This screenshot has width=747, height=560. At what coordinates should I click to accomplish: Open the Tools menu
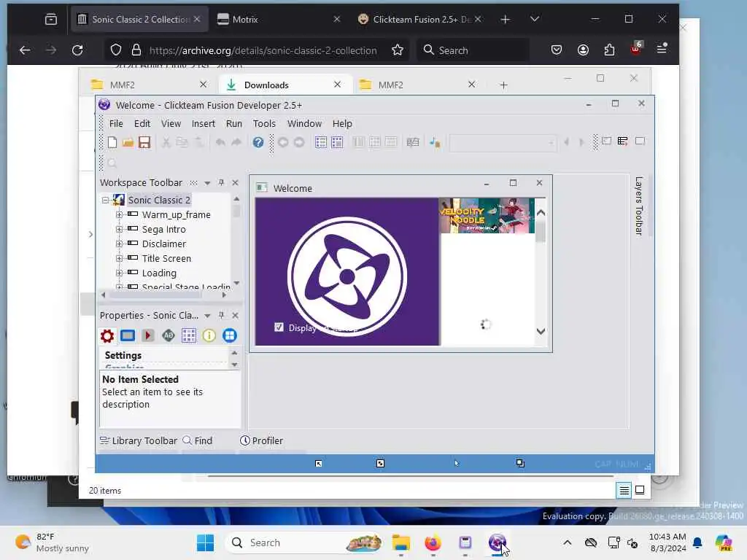coord(264,123)
